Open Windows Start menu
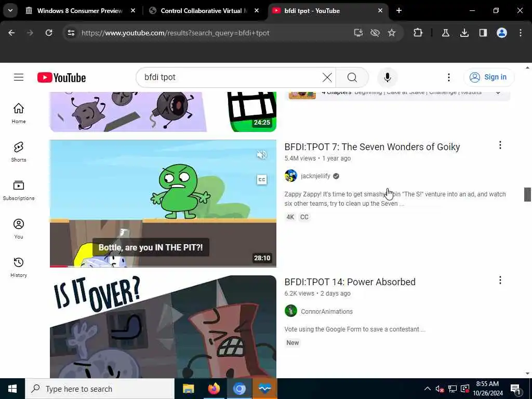 tap(12, 389)
